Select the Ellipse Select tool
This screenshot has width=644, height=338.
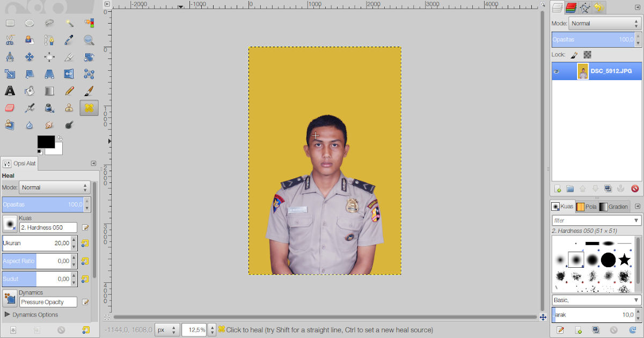click(x=30, y=23)
